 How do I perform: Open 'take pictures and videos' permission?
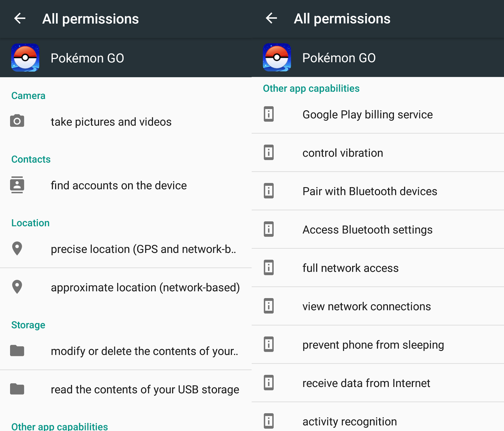coord(111,122)
